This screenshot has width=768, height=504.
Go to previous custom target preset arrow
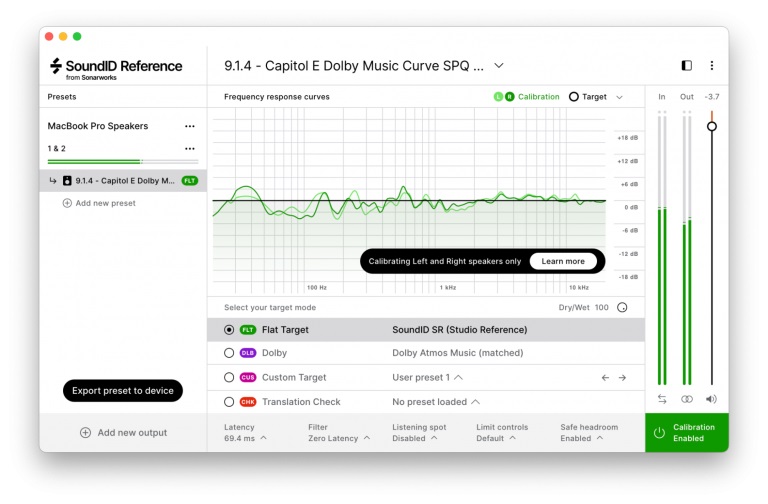[605, 378]
